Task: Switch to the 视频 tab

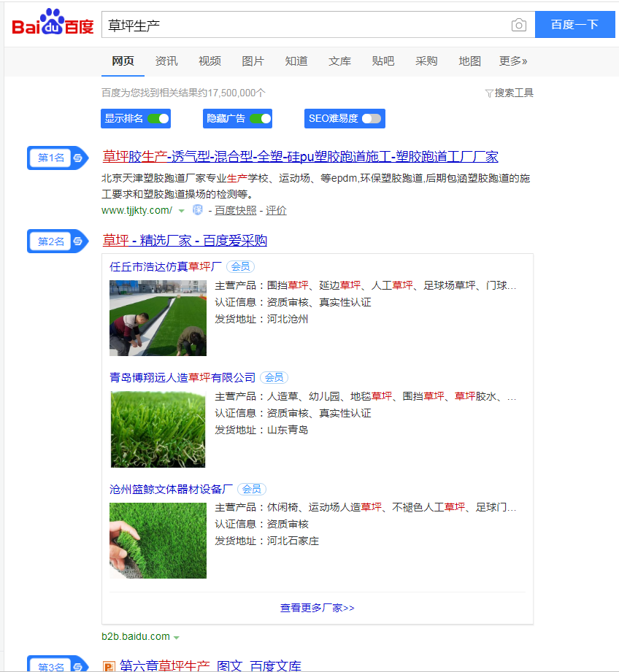Action: 209,61
